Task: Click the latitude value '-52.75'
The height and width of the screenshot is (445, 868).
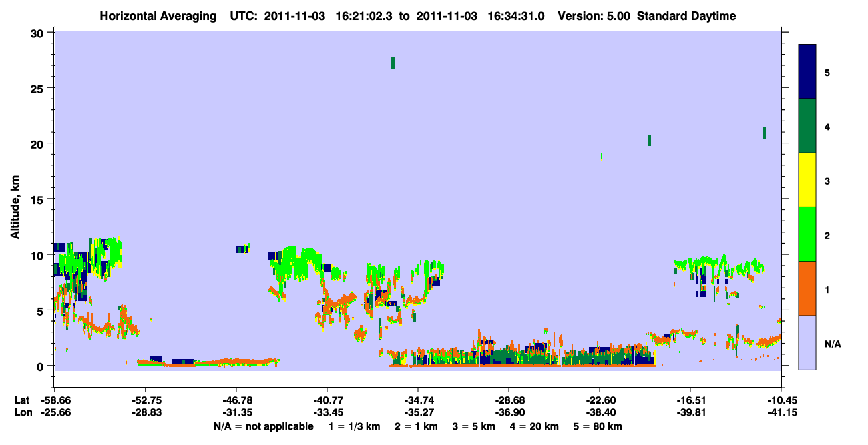Action: (x=146, y=400)
